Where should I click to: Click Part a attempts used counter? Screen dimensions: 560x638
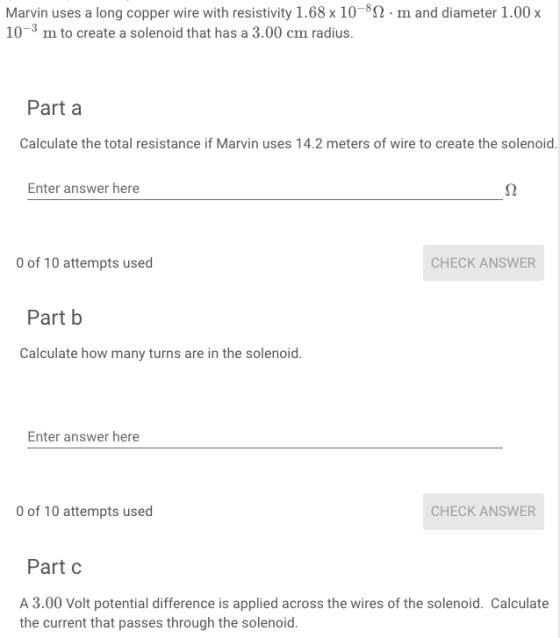click(x=84, y=263)
